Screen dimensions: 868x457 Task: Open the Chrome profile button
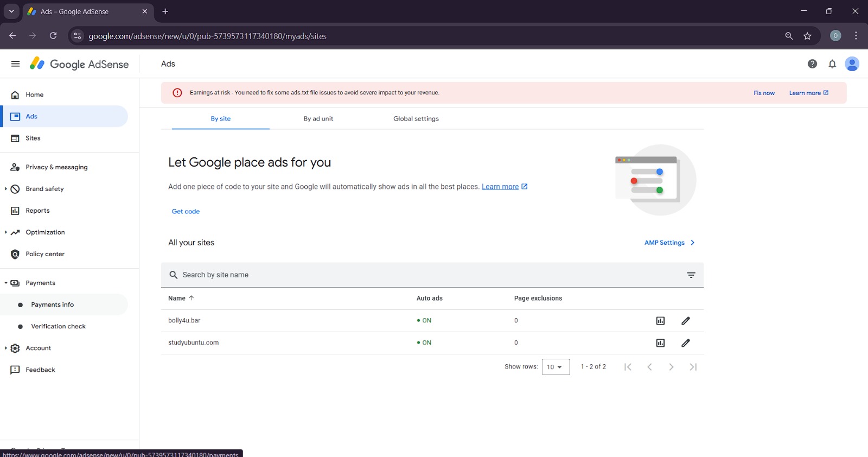tap(835, 36)
